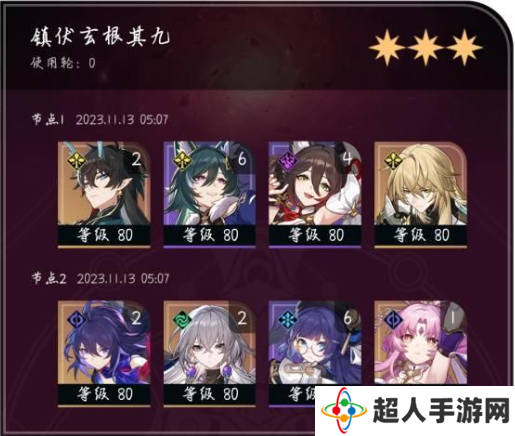Select the green-haired Yukong character portrait
Viewport: 515px width, 436px height.
point(209,195)
